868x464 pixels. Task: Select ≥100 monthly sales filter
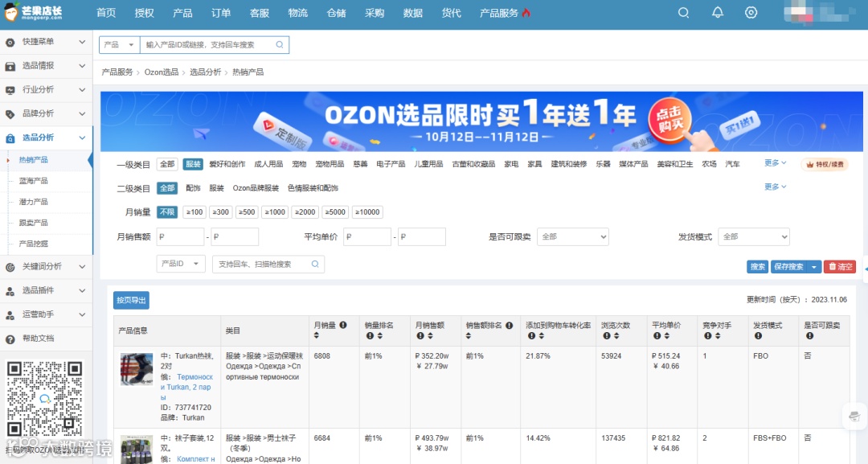pos(194,211)
